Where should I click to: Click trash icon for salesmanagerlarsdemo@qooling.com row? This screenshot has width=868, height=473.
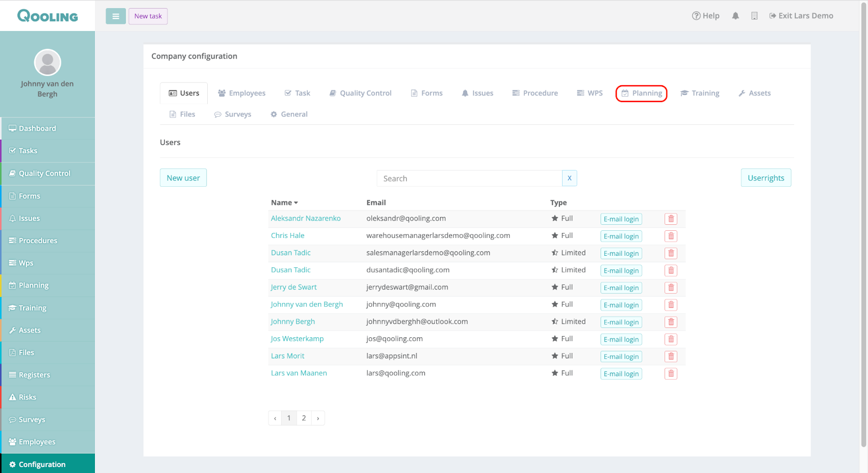coord(671,253)
